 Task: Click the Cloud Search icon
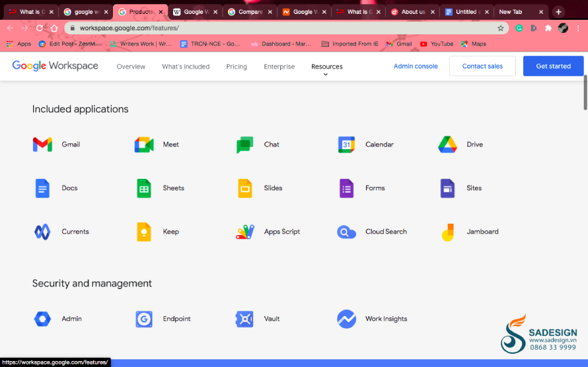[x=346, y=232]
